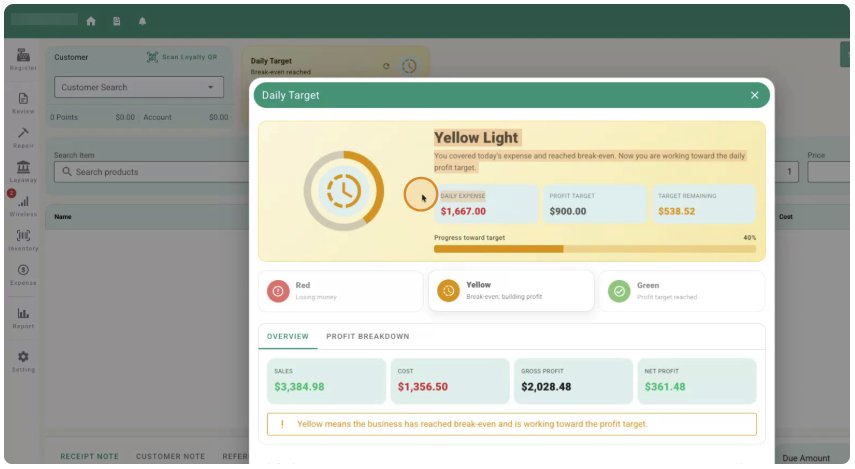Click the progress toward target bar
Viewport: 855px width, 469px height.
(595, 249)
